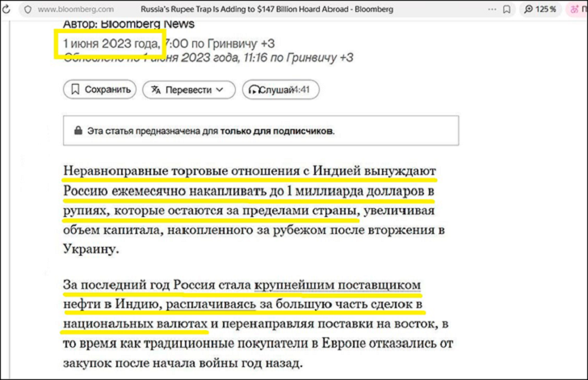This screenshot has width=588, height=380.
Task: Click the Автор: Bloomberg News byline
Action: (x=128, y=24)
